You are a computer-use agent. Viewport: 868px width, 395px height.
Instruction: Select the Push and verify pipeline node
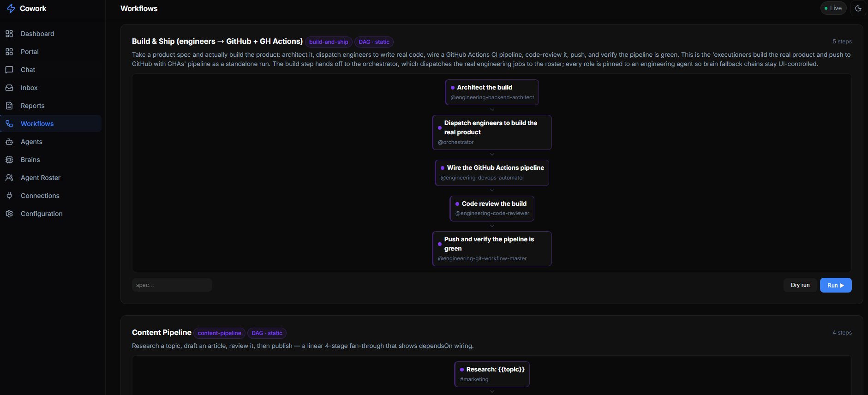click(492, 249)
